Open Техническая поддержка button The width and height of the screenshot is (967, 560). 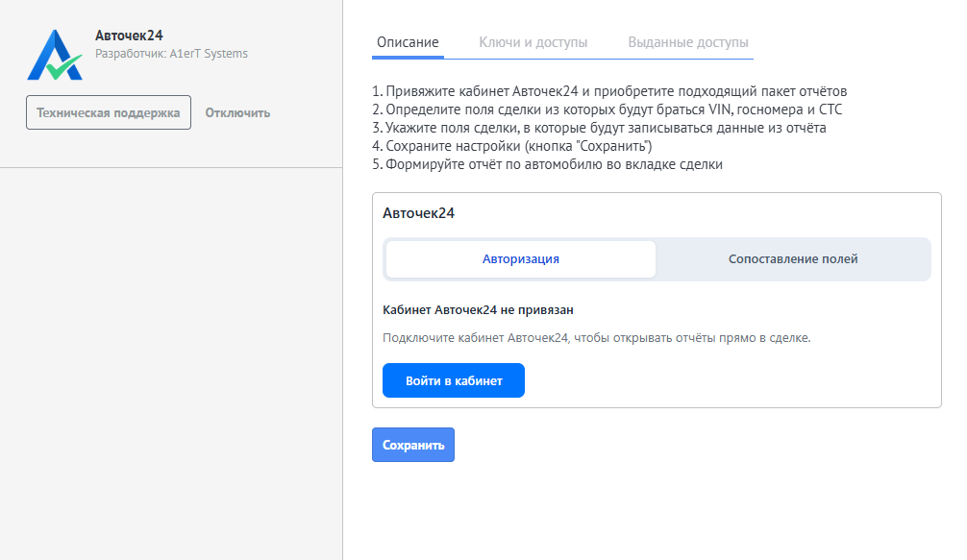[109, 112]
